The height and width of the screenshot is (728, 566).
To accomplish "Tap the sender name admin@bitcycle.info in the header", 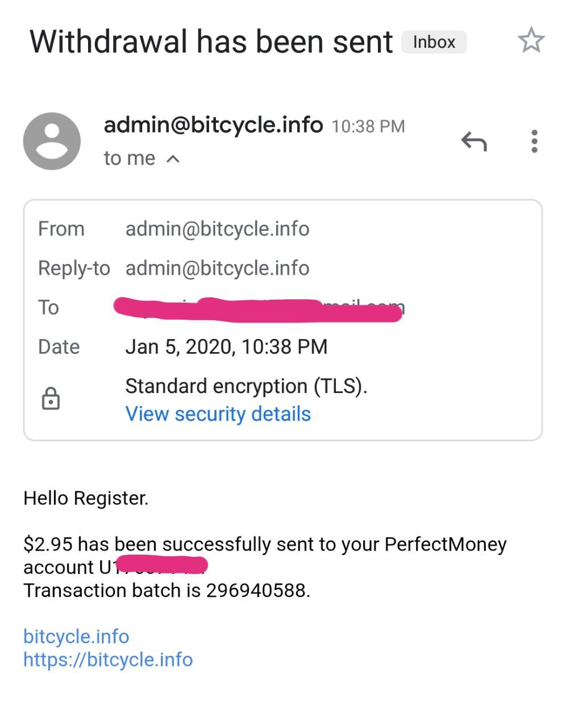I will (x=213, y=124).
